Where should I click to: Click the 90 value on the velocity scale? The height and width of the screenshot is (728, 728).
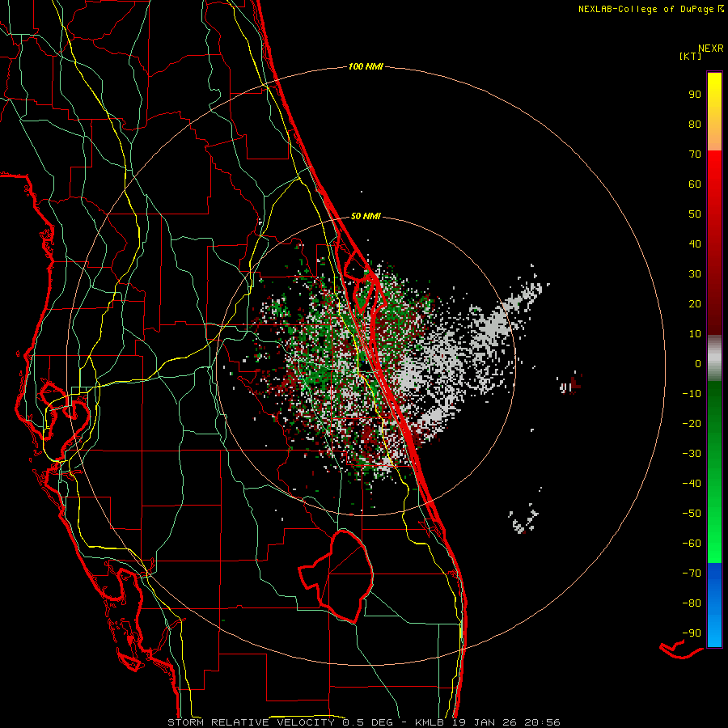(695, 95)
